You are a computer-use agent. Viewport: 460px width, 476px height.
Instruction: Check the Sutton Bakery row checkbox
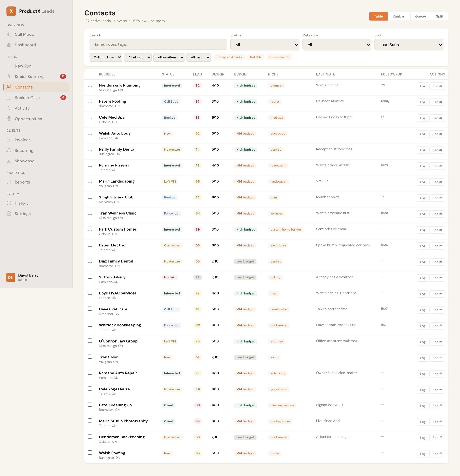point(90,277)
